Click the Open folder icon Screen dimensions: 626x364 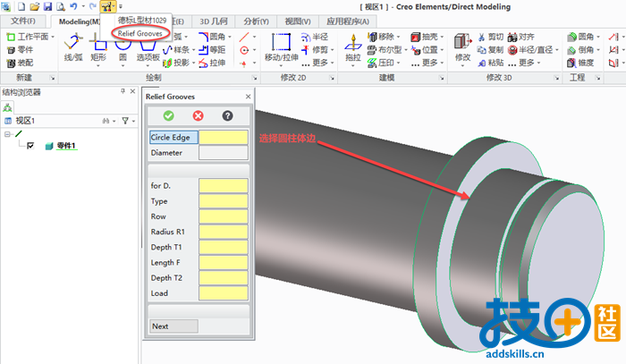[35, 6]
